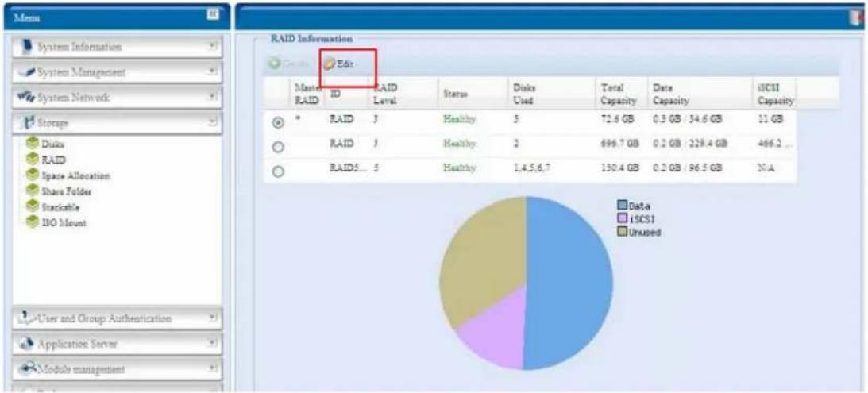
Task: Open the System Information section
Action: pyautogui.click(x=116, y=47)
